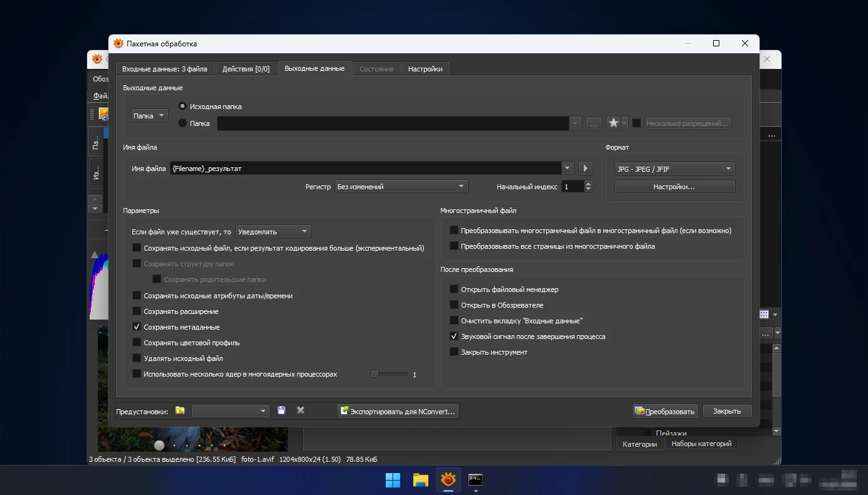This screenshot has width=868, height=495.
Task: Uncheck Сохранять метаданные
Action: point(137,327)
